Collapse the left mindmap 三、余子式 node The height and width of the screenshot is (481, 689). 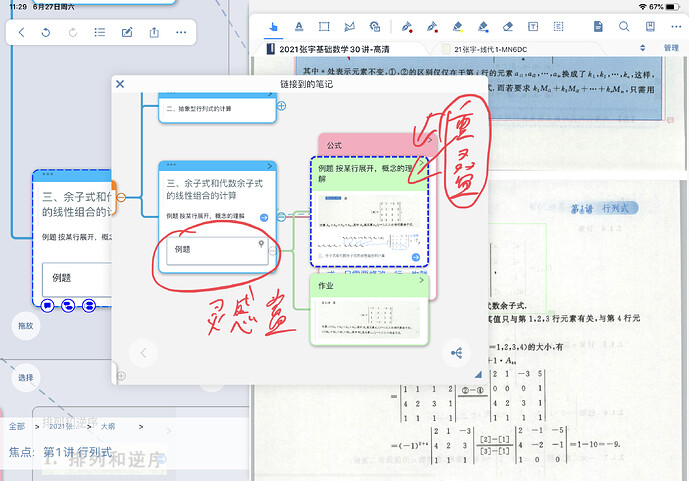[x=121, y=198]
